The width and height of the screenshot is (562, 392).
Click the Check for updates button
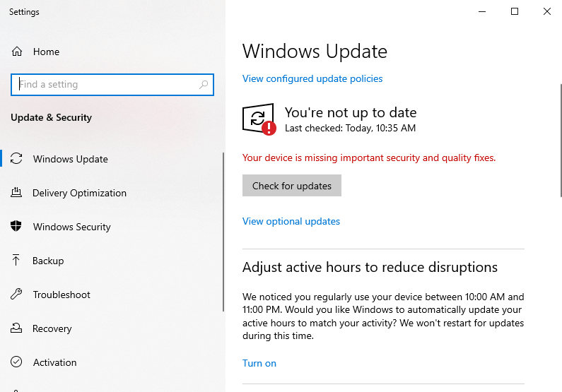292,186
